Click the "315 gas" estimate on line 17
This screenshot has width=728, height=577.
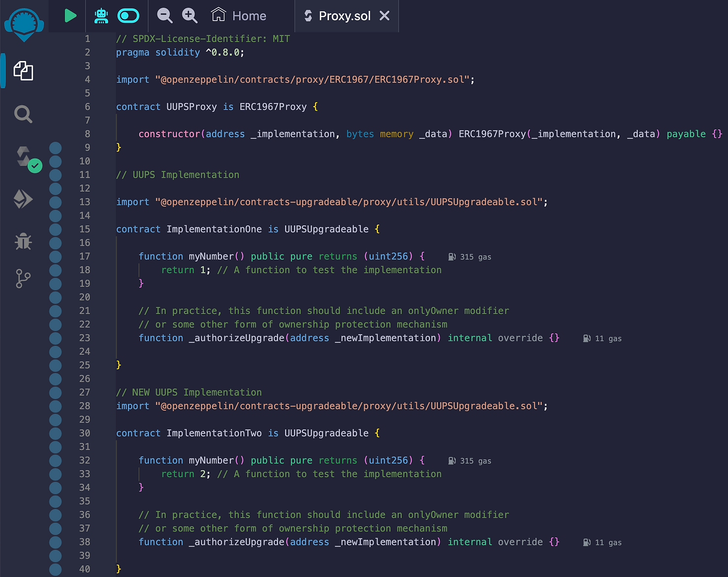coord(476,257)
